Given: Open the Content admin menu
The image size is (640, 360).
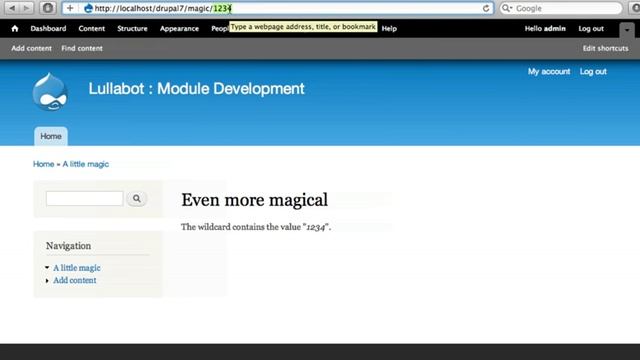Looking at the screenshot, I should (x=91, y=29).
